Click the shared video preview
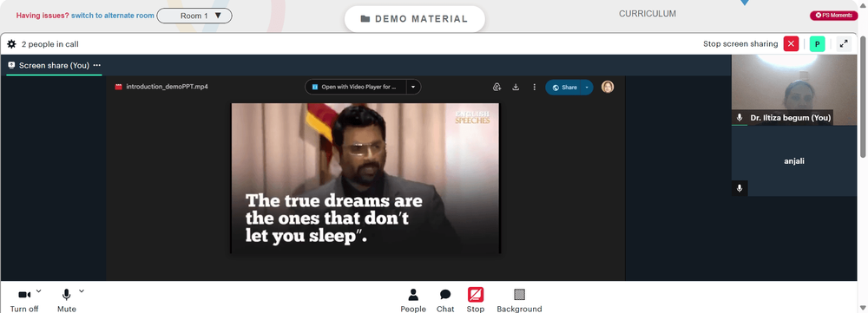Image resolution: width=868 pixels, height=313 pixels. [365, 178]
